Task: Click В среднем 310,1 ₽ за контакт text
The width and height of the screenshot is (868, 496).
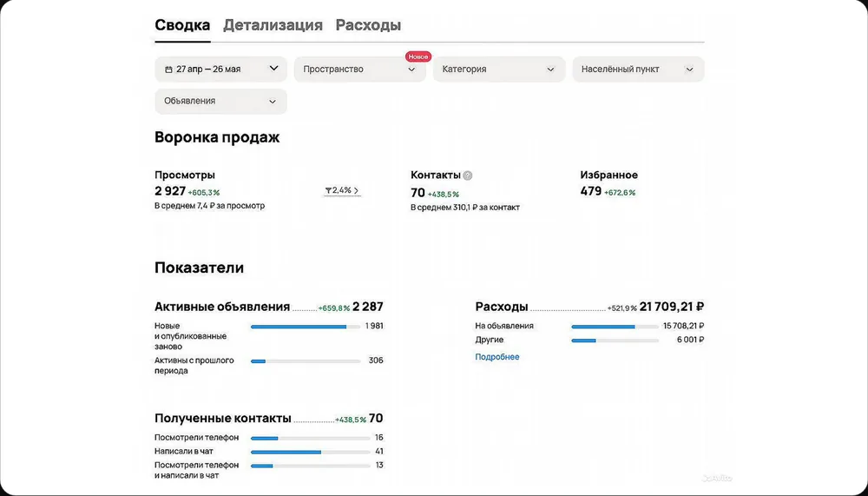Action: tap(465, 208)
